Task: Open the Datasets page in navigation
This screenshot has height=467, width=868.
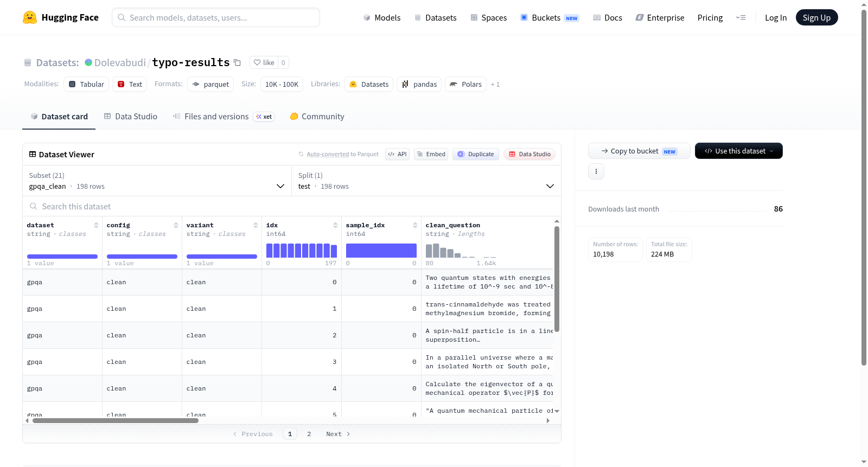Action: pos(435,17)
